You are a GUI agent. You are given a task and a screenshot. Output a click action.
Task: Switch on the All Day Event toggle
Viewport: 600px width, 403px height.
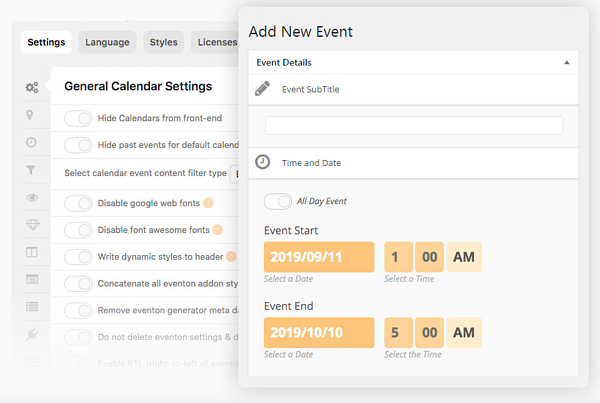[x=278, y=201]
